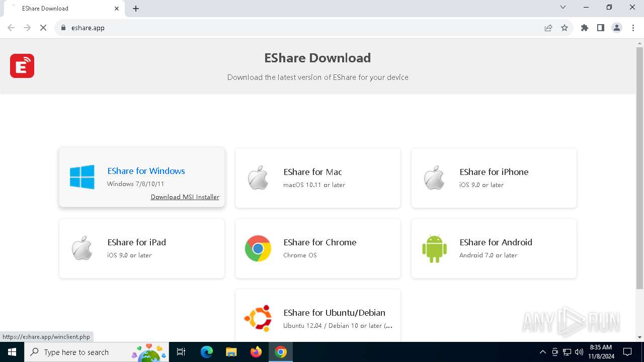This screenshot has width=644, height=362.
Task: Click the 'Android 7.0 or later' text
Action: [488, 255]
